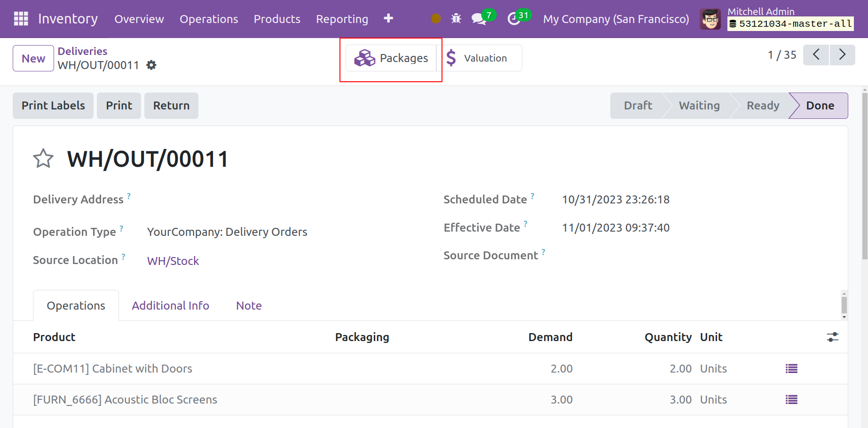868x428 pixels.
Task: Go to next record with right arrow
Action: [x=842, y=55]
